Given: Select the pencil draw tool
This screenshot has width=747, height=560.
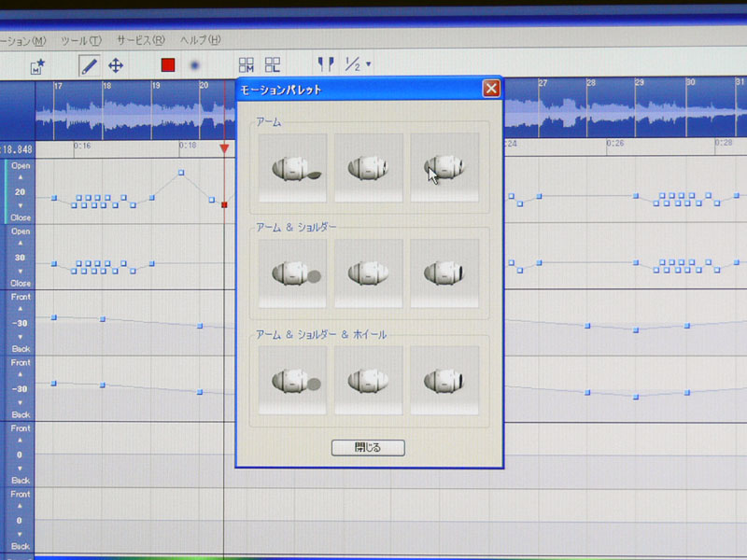Looking at the screenshot, I should pos(89,65).
